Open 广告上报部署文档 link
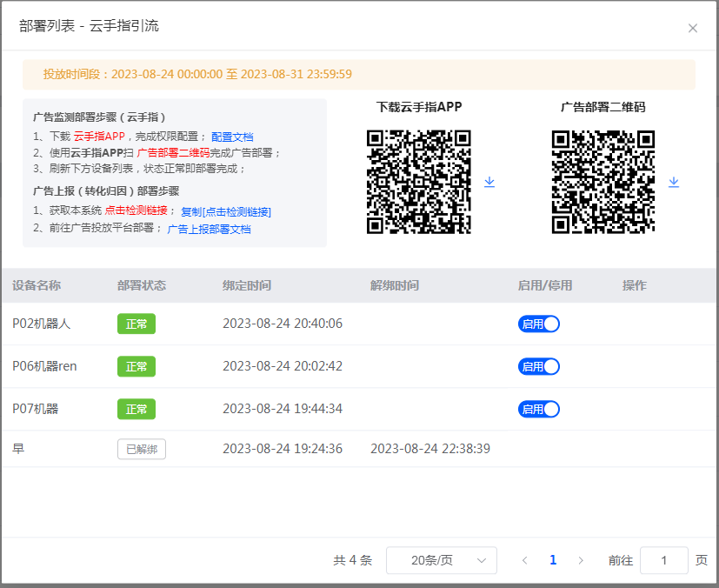The image size is (719, 588). pyautogui.click(x=209, y=229)
